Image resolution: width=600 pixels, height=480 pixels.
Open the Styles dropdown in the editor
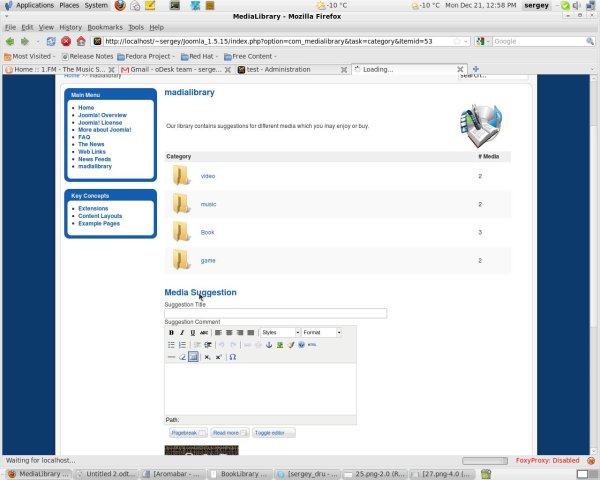coord(280,333)
